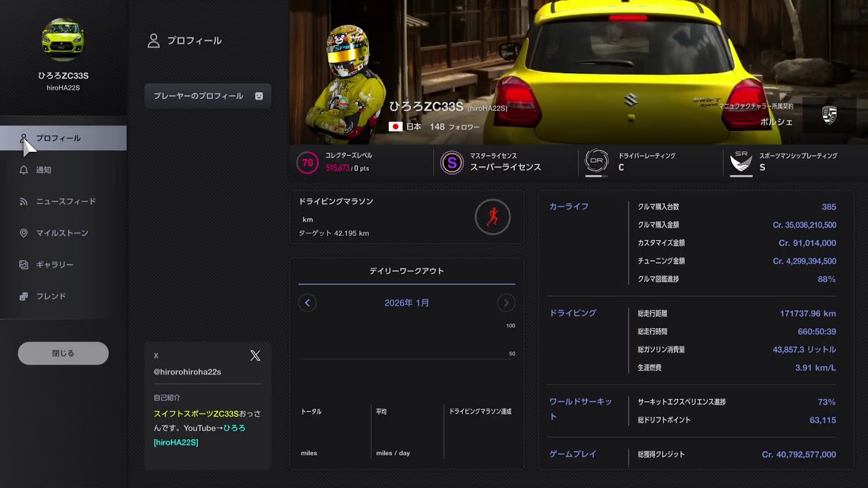
Task: Click the ポルシェ manufacturer name
Action: (776, 122)
